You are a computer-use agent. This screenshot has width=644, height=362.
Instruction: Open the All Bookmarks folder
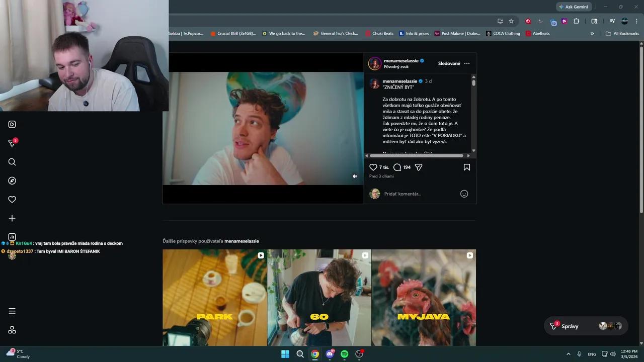pos(622,34)
